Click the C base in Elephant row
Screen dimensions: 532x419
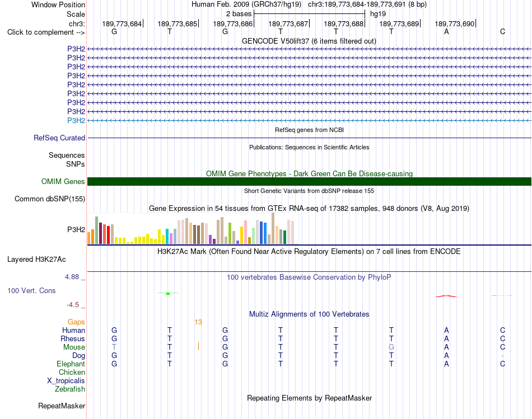point(502,364)
